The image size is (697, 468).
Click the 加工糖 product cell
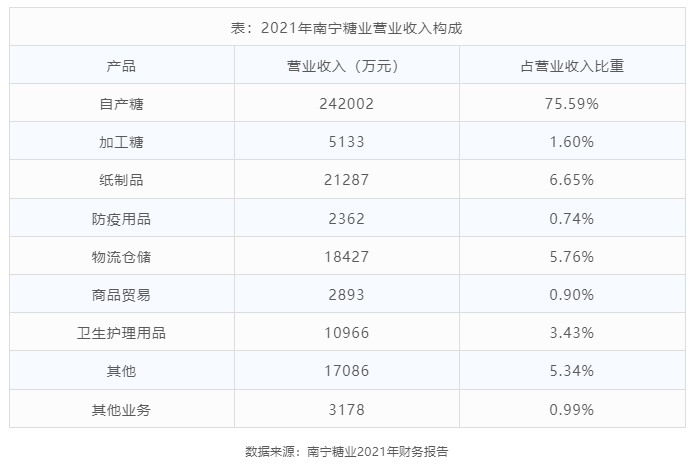[x=121, y=142]
